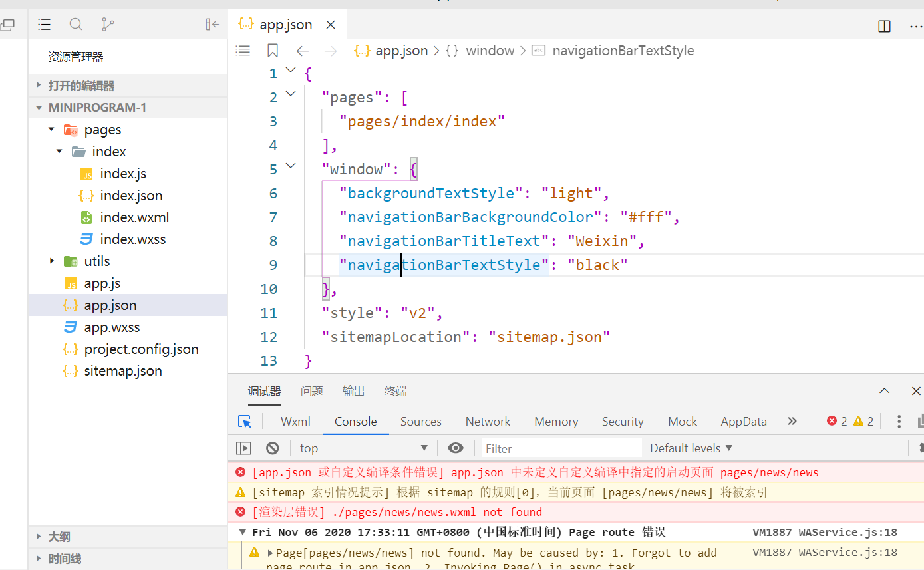Click the console Filter input field

click(x=562, y=448)
